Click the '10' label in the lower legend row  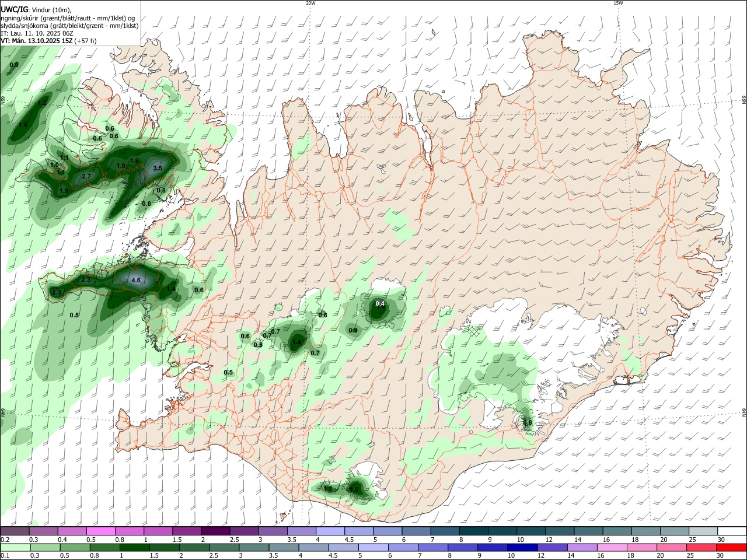[x=511, y=556]
